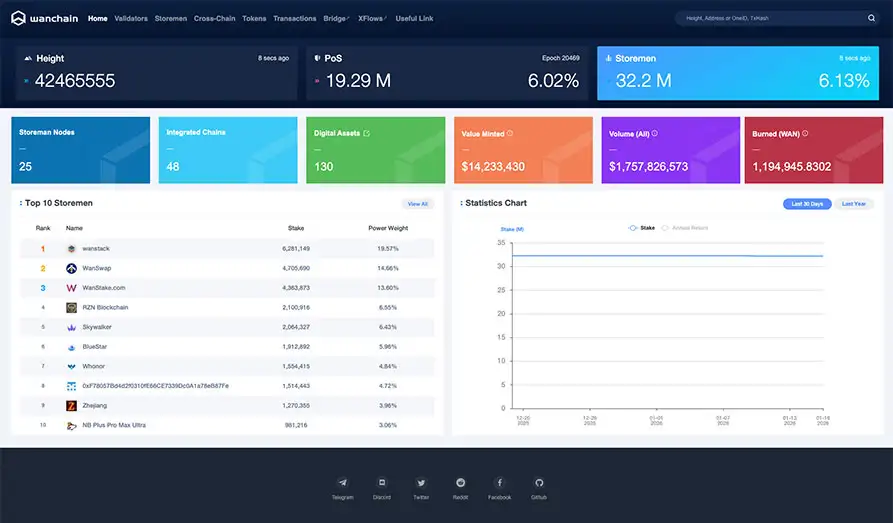Screen dimensions: 893x523
Task: Click the WanStake.com W logo icon
Action: point(71,288)
